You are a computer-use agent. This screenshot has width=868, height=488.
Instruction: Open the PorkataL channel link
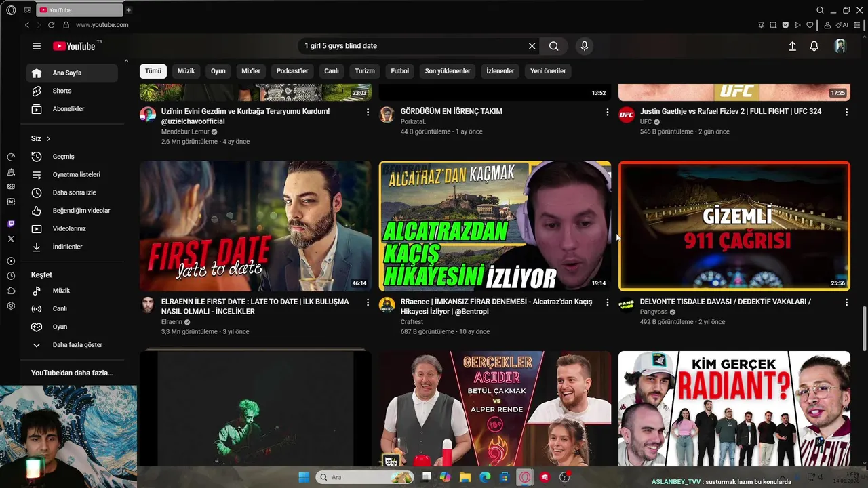(x=413, y=122)
